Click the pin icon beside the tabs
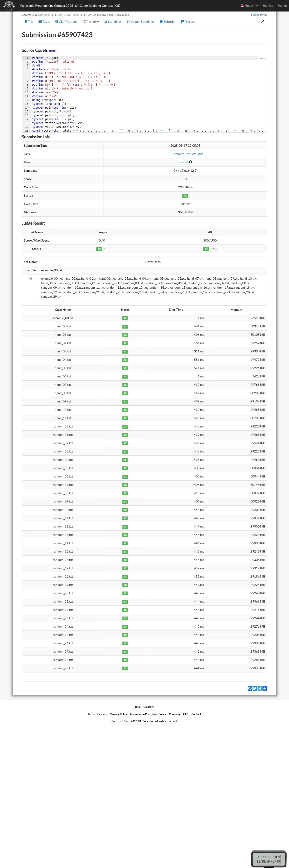This screenshot has height=868, width=289. coord(263,21)
